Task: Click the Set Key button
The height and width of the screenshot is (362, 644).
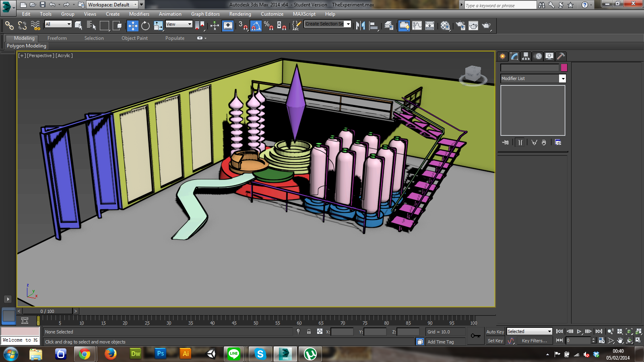Action: point(495,341)
